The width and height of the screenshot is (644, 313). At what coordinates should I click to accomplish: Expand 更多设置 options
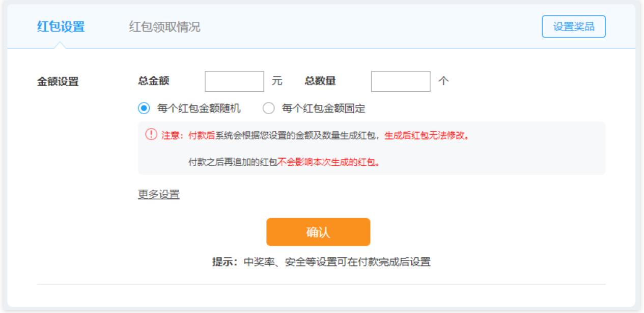click(158, 194)
